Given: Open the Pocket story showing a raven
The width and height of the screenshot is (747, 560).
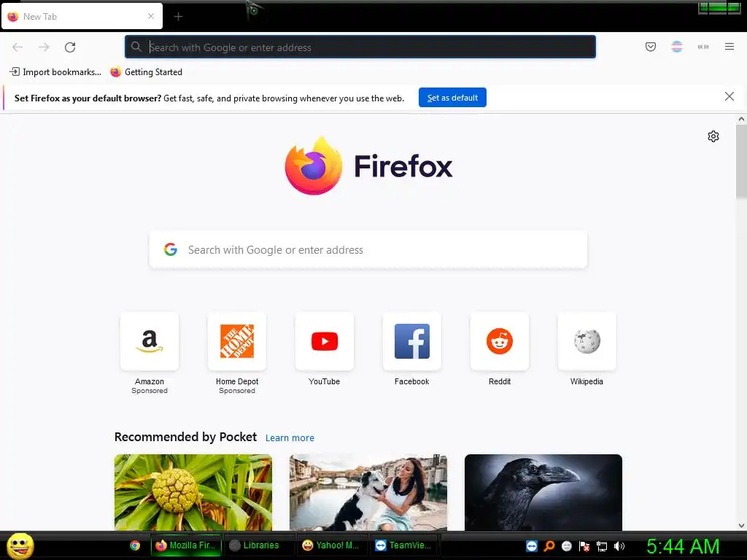Looking at the screenshot, I should [x=543, y=492].
